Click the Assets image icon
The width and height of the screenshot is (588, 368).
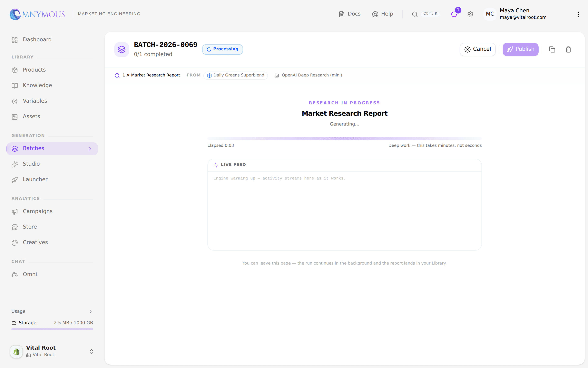click(x=15, y=117)
